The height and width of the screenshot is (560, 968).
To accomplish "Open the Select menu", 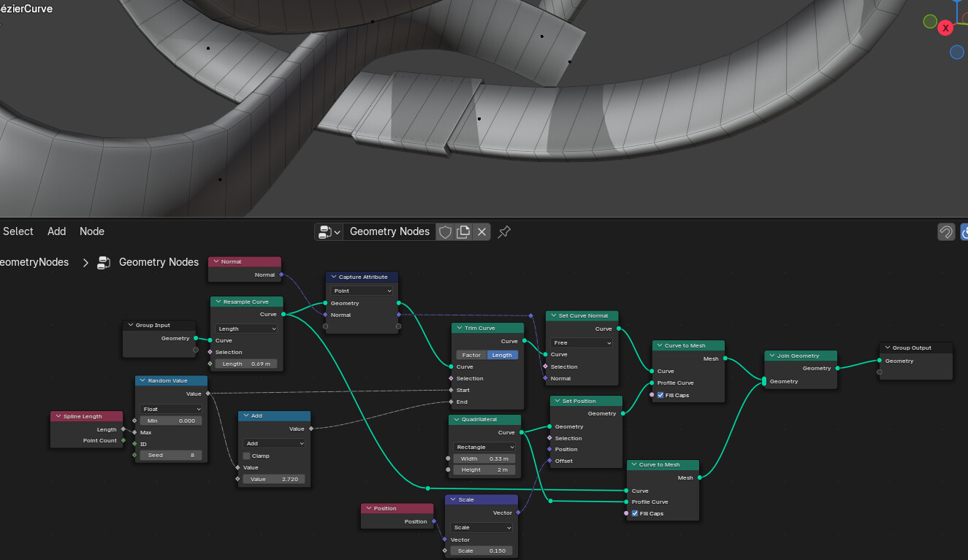I will [18, 231].
